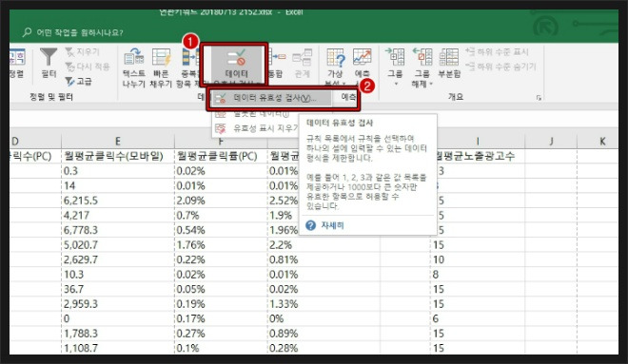Open What-If Analysis (가상 분석)
The width and height of the screenshot is (628, 364).
(x=335, y=67)
